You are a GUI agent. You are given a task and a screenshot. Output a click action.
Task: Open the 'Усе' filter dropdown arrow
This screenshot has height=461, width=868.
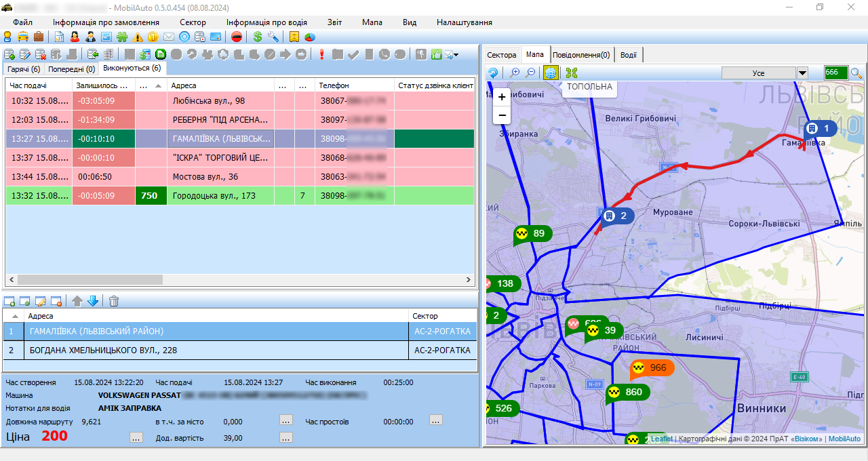802,73
